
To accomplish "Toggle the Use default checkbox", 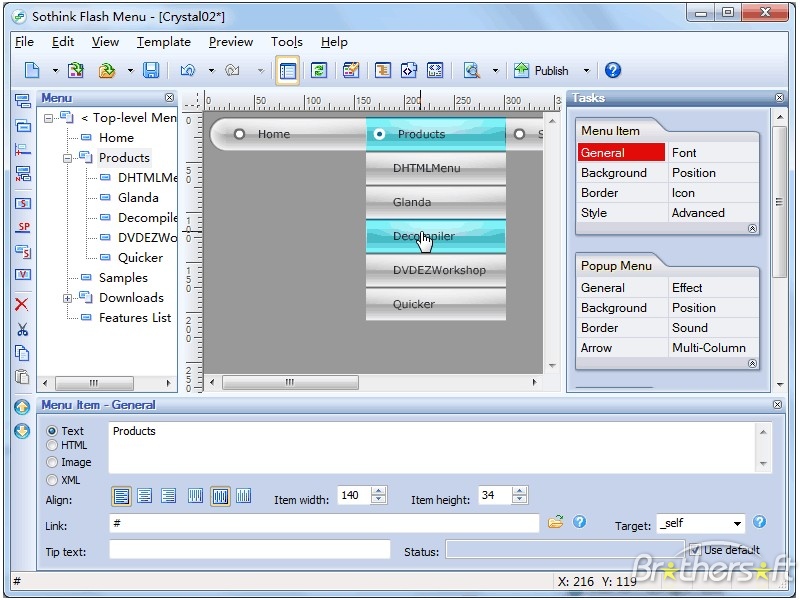I will tap(695, 550).
